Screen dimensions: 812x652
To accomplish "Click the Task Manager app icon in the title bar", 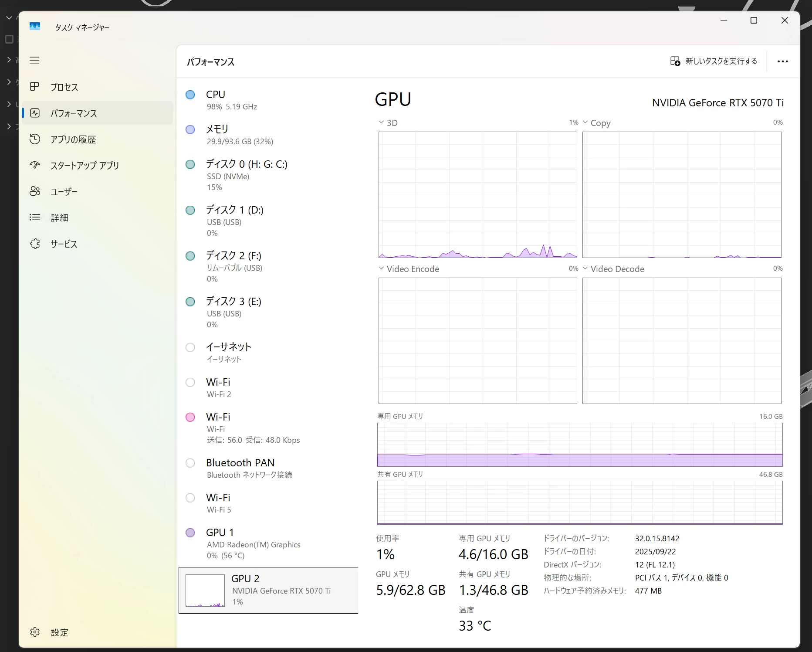I will pyautogui.click(x=35, y=26).
